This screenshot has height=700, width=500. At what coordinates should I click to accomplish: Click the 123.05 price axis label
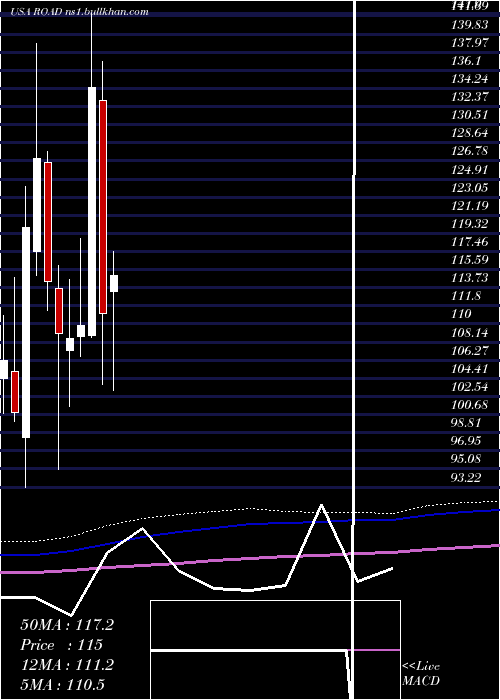pos(470,188)
